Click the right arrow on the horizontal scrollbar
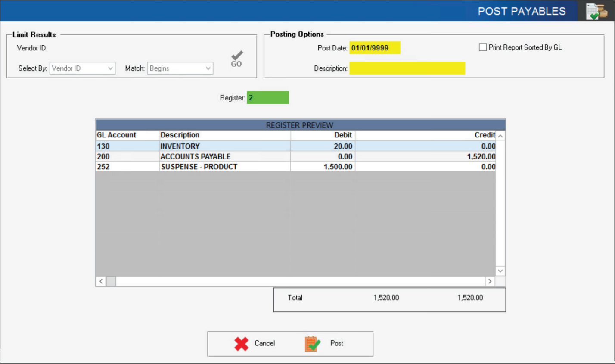Viewport: 615px width, 364px height. click(x=491, y=281)
